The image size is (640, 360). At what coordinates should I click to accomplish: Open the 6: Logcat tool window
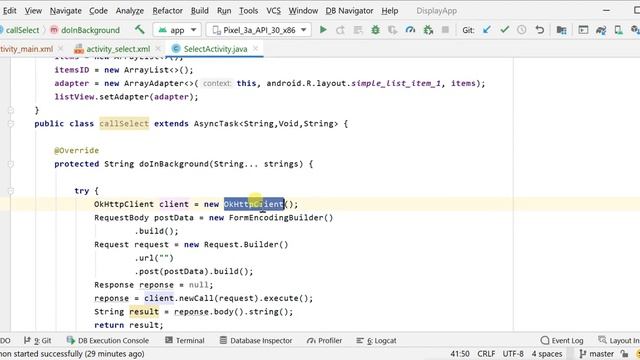pyautogui.click(x=376, y=340)
